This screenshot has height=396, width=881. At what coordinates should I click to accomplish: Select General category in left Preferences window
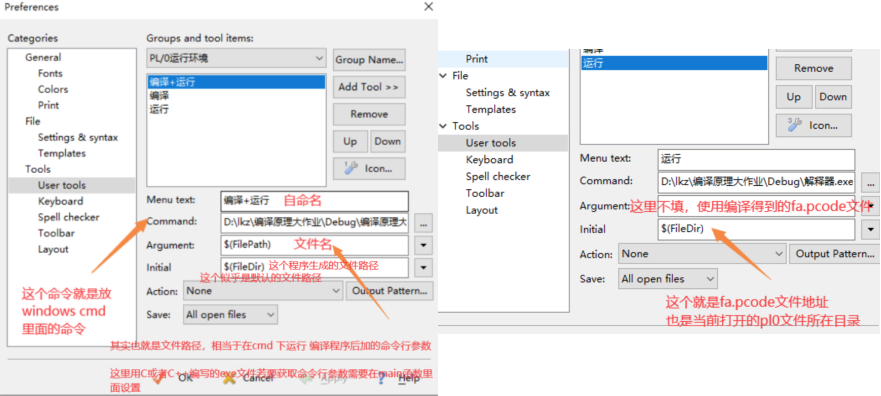[x=43, y=57]
